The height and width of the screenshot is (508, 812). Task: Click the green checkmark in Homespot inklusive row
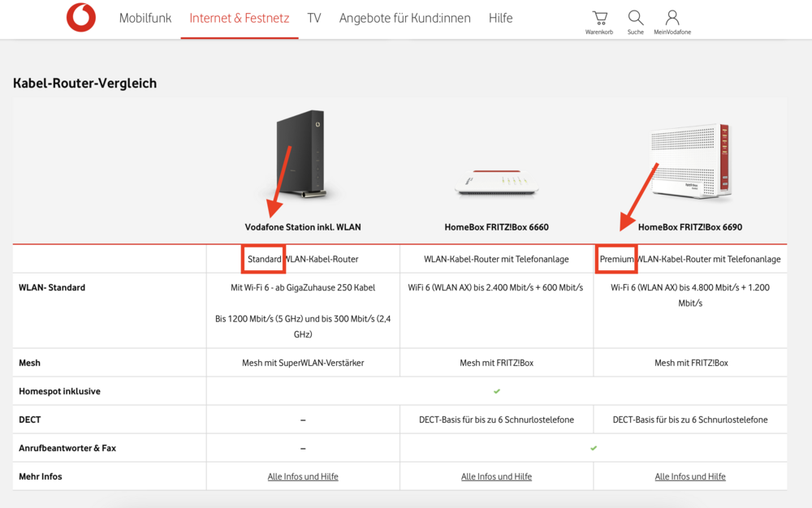pyautogui.click(x=497, y=392)
